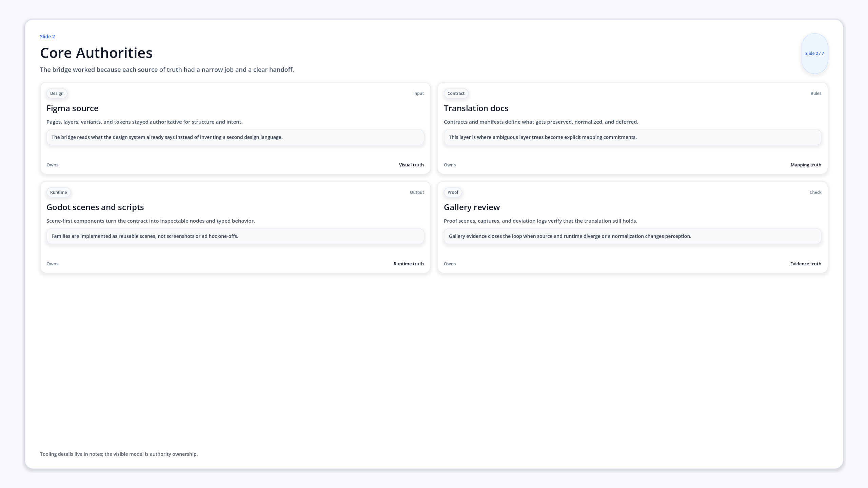This screenshot has height=488, width=868.
Task: Click the 'Contract' tag chip
Action: tap(456, 94)
